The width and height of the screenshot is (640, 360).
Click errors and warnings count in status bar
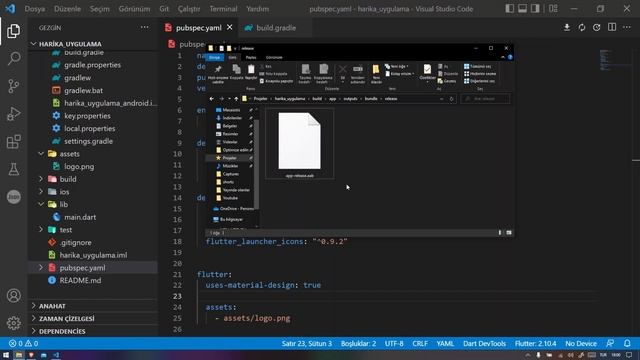click(x=24, y=344)
